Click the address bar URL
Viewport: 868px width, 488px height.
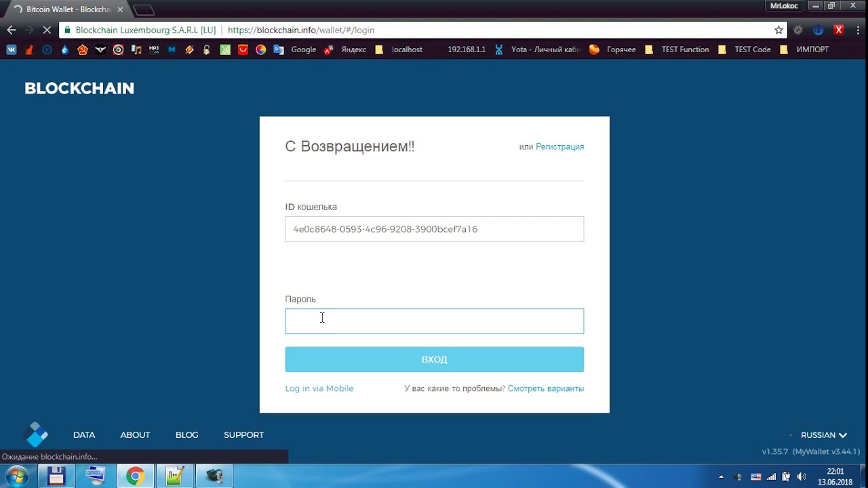pyautogui.click(x=301, y=30)
